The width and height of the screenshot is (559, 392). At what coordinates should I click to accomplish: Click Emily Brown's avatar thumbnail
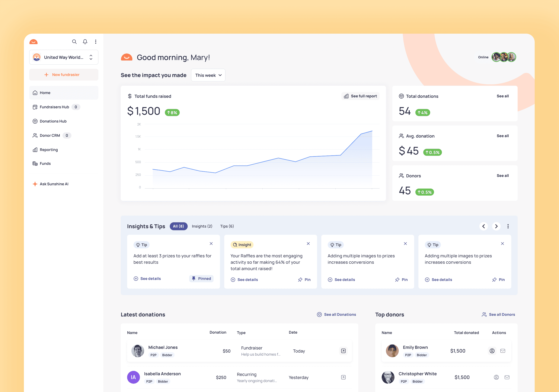tap(392, 351)
